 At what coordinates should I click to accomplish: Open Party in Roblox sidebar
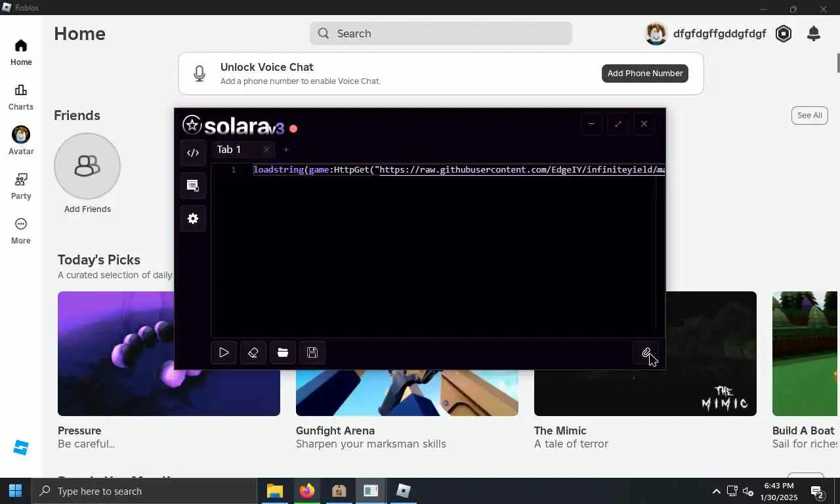coord(21,186)
